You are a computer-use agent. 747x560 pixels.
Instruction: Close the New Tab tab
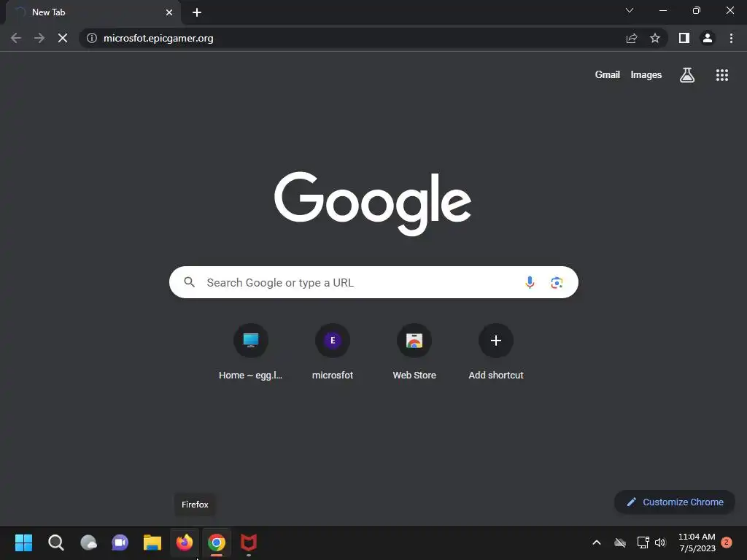(169, 12)
